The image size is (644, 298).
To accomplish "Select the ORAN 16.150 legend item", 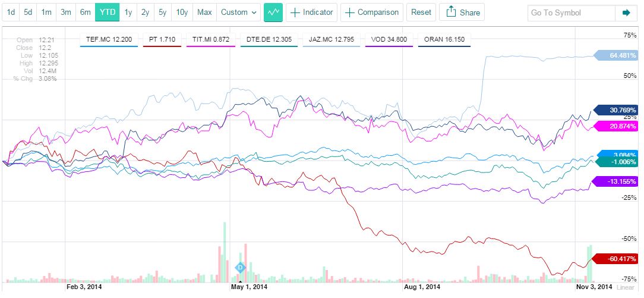I will click(x=444, y=40).
